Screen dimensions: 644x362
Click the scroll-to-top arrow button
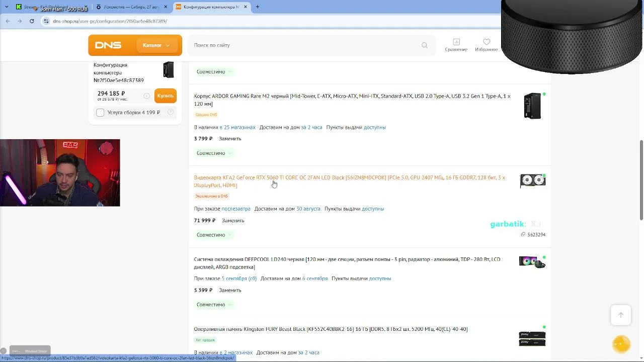click(621, 315)
